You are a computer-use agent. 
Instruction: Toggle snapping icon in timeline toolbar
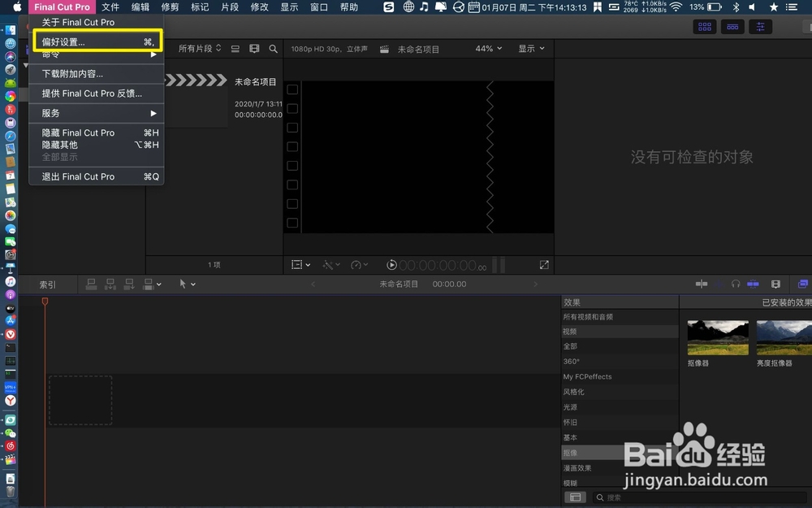[753, 284]
